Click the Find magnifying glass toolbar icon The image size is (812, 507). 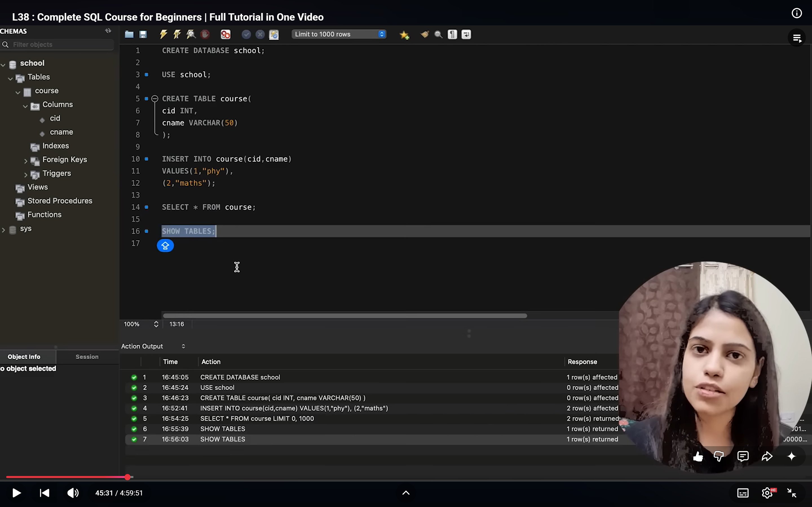(x=438, y=34)
